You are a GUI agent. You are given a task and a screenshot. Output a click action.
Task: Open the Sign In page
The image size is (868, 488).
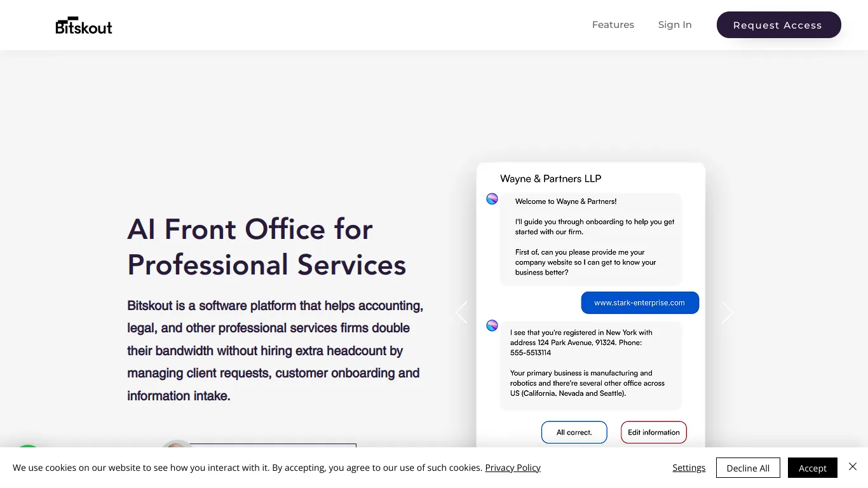coord(675,25)
